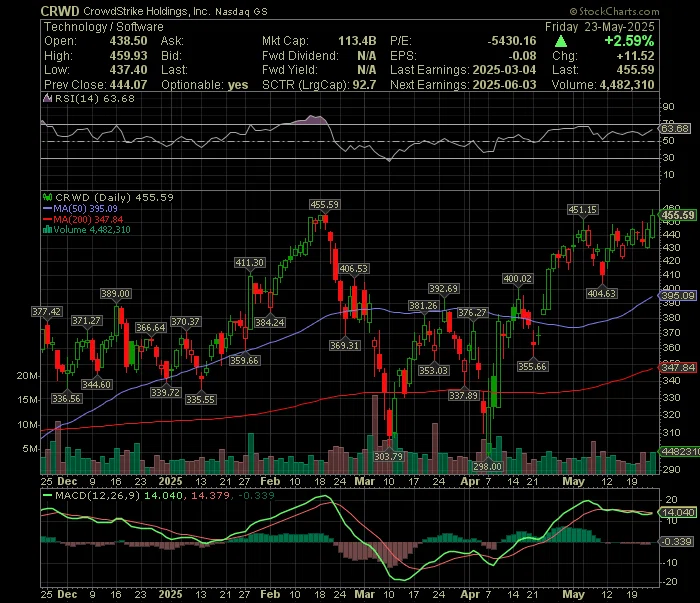
Task: Click the Low price 437.40 value
Action: click(x=129, y=70)
